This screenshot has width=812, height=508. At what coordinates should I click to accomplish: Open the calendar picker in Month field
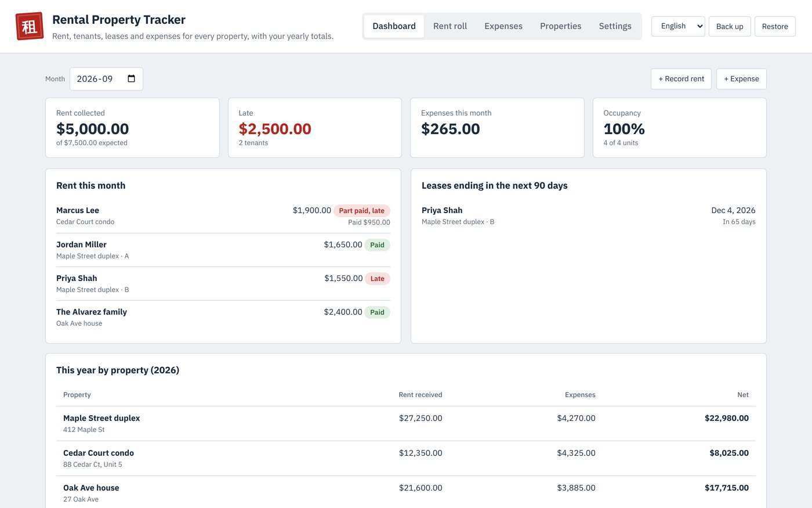(x=132, y=79)
